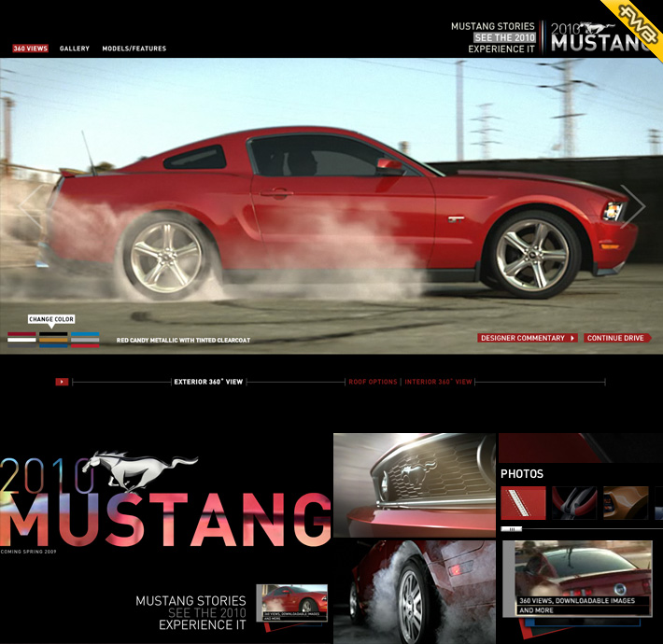Choose the black color swatch
Image resolution: width=663 pixels, height=644 pixels.
point(53,334)
